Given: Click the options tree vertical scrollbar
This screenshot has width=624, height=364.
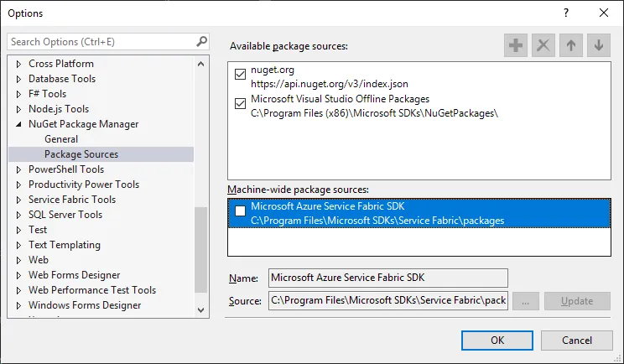Looking at the screenshot, I should tap(201, 252).
